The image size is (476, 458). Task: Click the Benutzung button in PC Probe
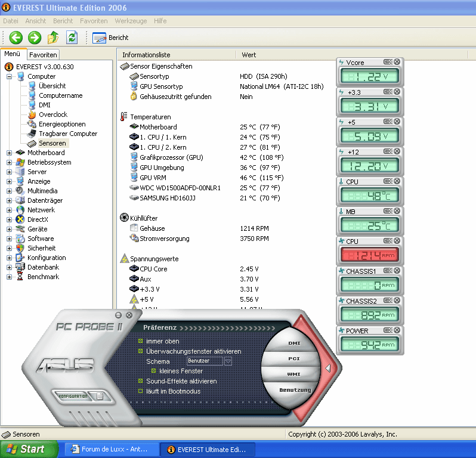(x=295, y=389)
